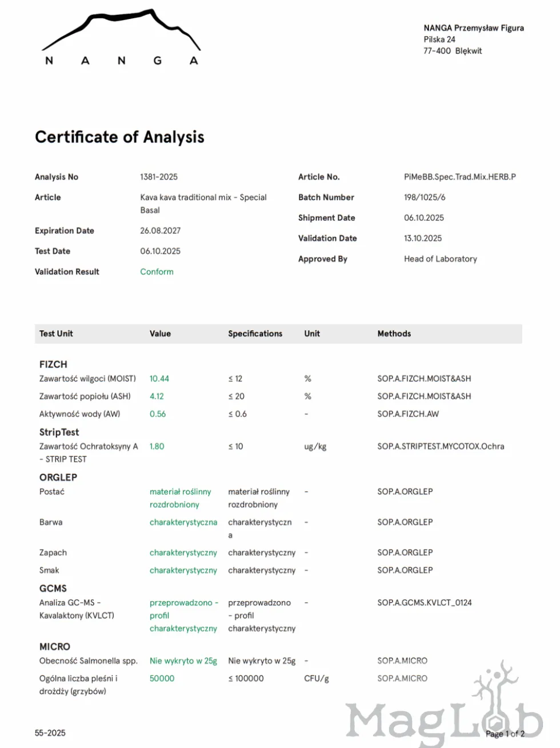
Task: Click the expiration date "26.08.2027"
Action: (x=161, y=230)
